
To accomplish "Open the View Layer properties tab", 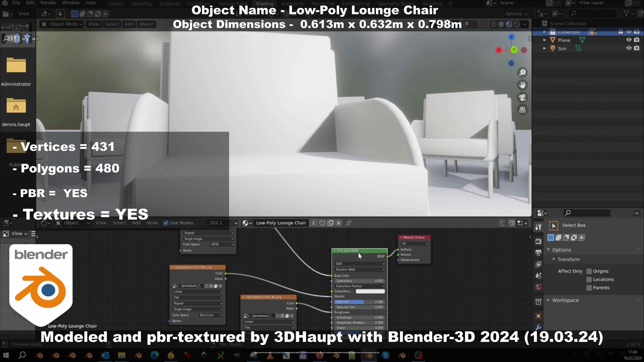I will tap(539, 264).
